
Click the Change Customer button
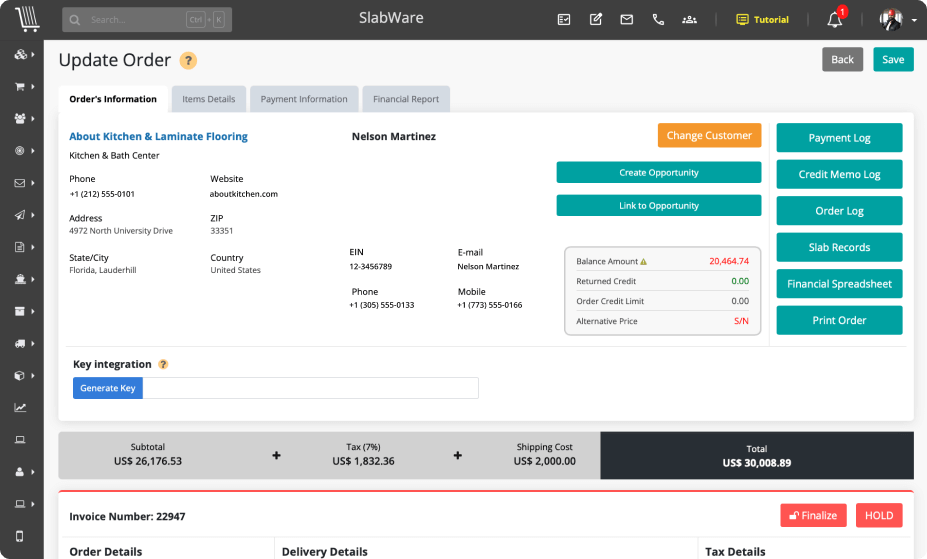pos(709,136)
